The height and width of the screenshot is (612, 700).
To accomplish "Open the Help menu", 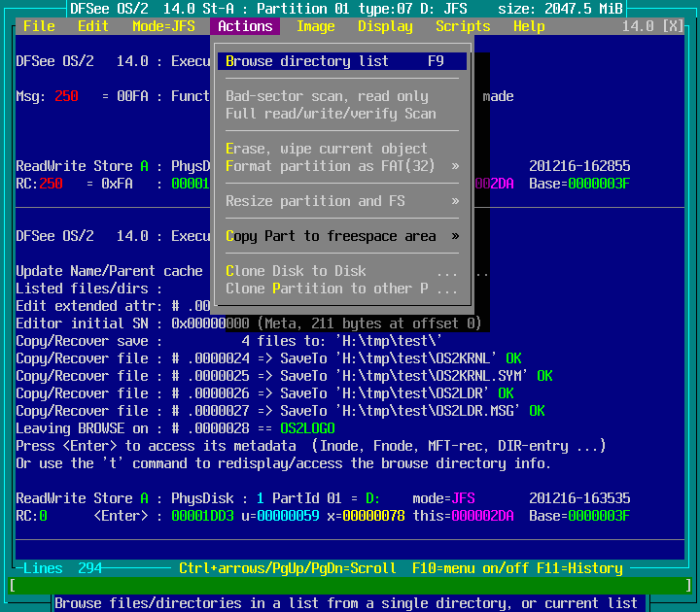I will pos(529,26).
